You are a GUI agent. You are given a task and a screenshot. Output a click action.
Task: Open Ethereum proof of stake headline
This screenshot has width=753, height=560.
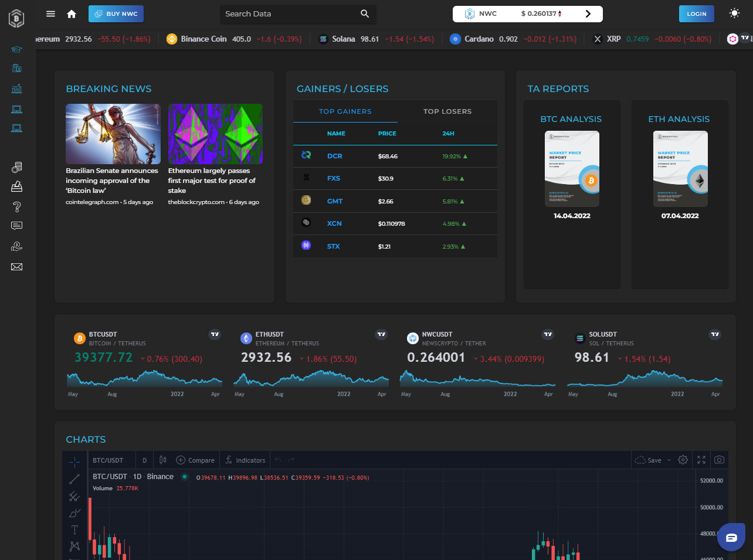(x=212, y=181)
